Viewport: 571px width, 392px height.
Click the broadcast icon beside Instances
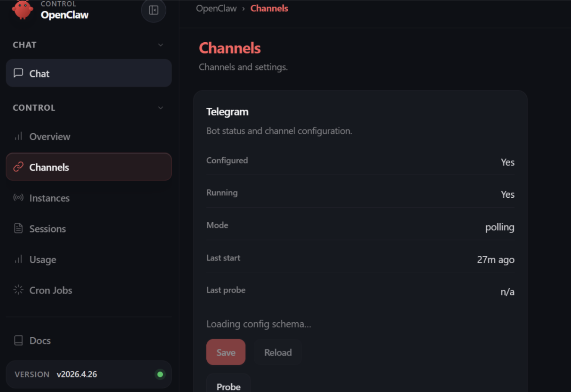click(x=18, y=198)
